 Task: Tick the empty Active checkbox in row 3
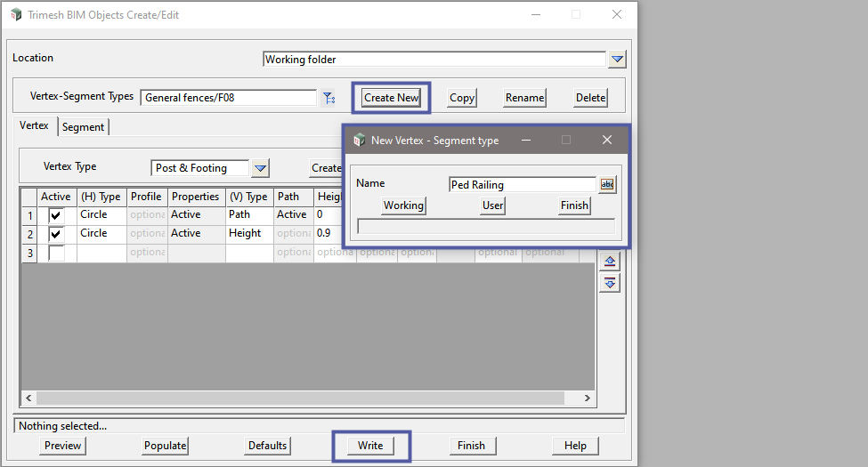click(56, 253)
